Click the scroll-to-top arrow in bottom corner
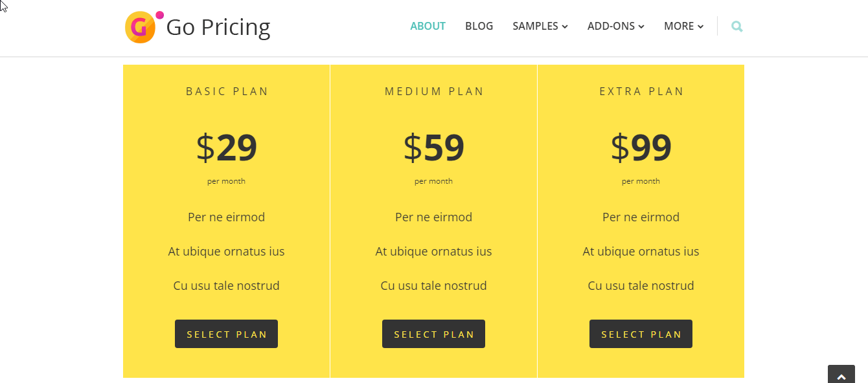The image size is (868, 383). pos(841,375)
